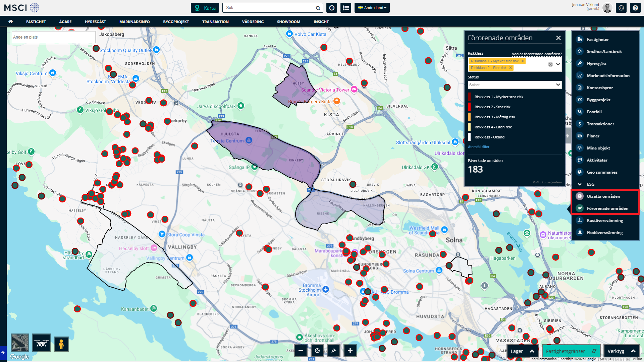Screen dimensions: 644x362
Task: Remove the Riskklass 2 filter tag
Action: click(x=511, y=68)
